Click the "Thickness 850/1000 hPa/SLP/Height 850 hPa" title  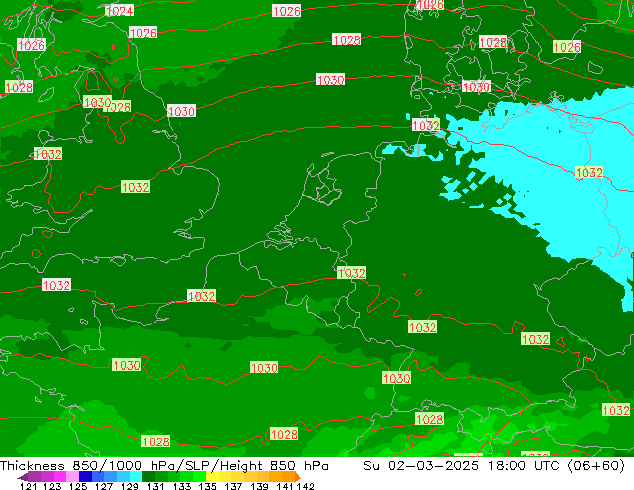point(164,465)
